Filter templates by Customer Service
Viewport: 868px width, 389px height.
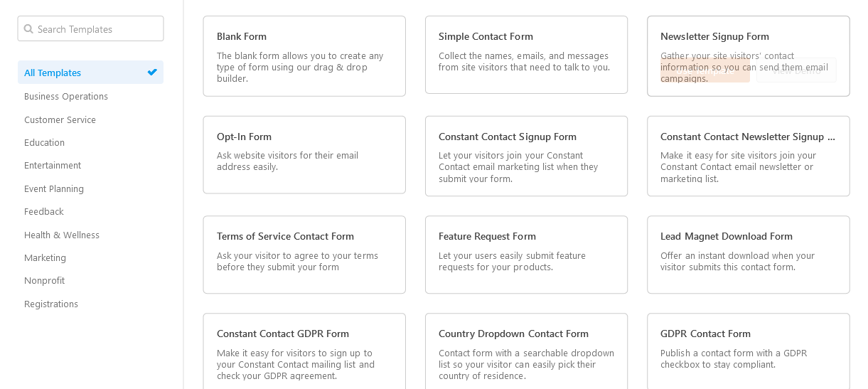coord(60,119)
